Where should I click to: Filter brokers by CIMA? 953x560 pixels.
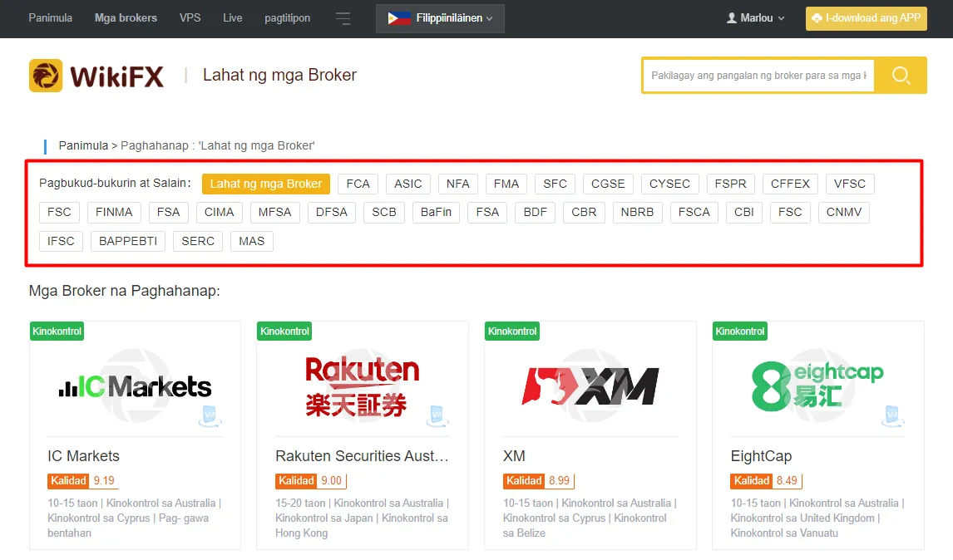point(219,213)
